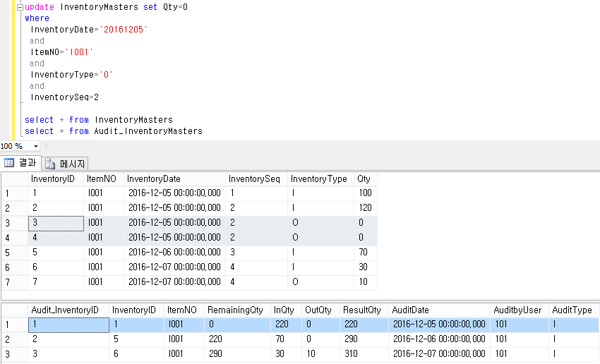Collapse the update statement code block
600x364 pixels.
(20, 7)
